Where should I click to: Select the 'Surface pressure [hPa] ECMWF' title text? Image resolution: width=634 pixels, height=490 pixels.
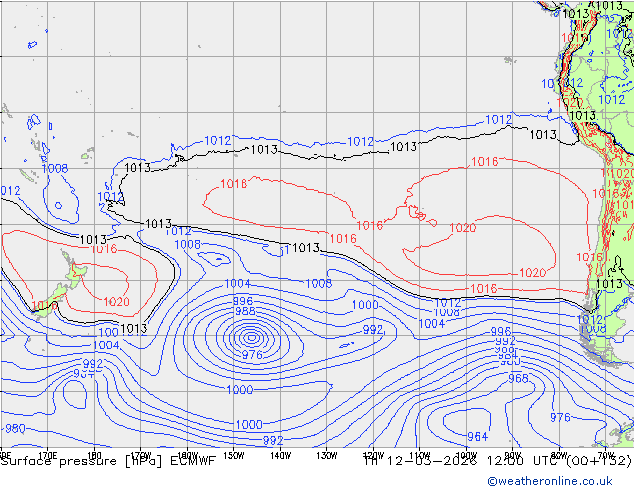pyautogui.click(x=108, y=461)
